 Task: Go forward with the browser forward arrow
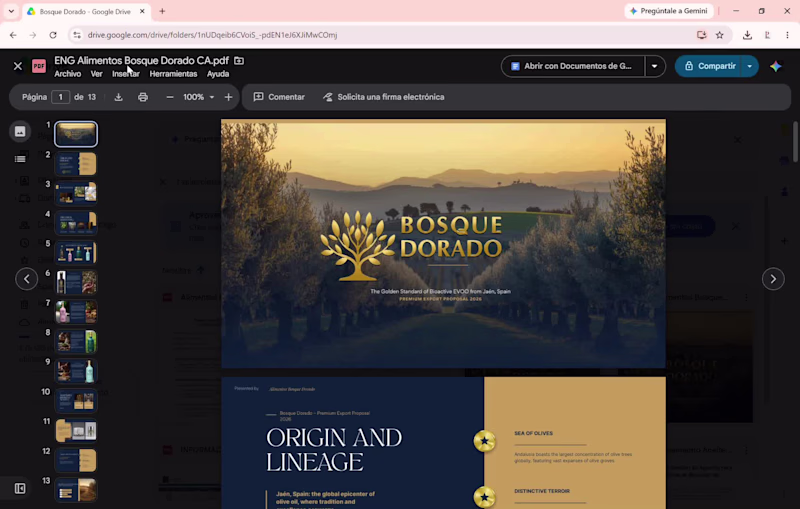(x=33, y=35)
